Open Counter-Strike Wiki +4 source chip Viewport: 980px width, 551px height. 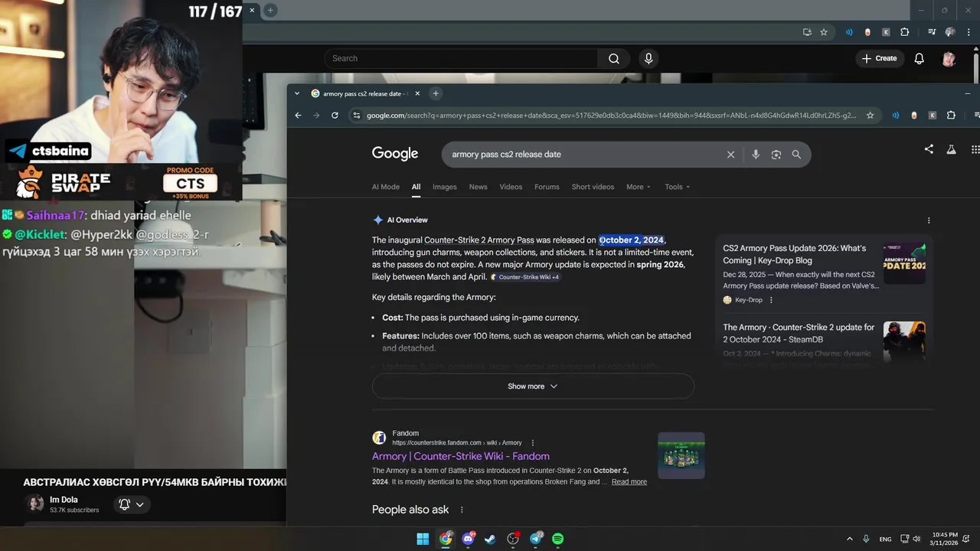pyautogui.click(x=525, y=277)
